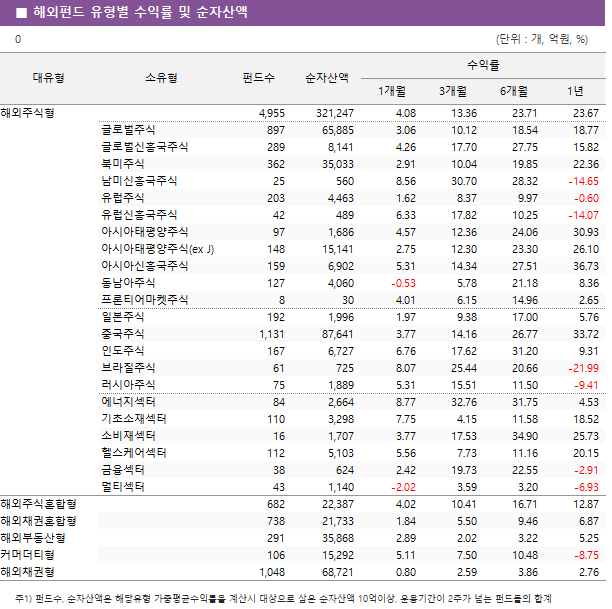
Task: Select the 멀티섹터 row label
Action: 123,487
